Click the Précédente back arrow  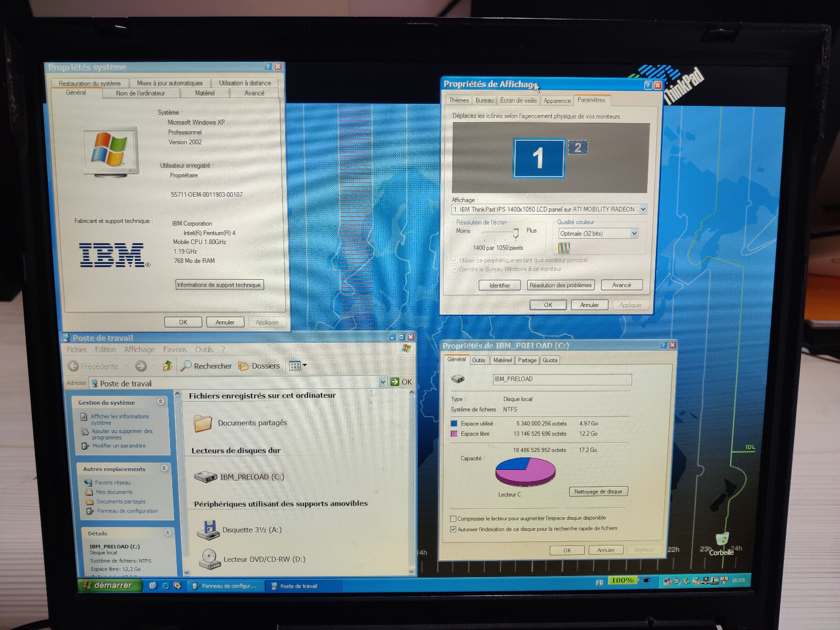tap(73, 366)
